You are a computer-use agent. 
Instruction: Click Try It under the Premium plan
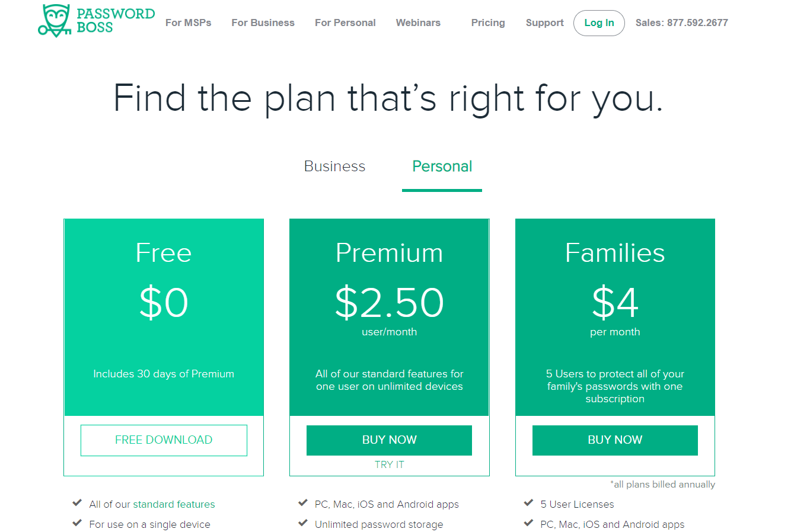click(389, 464)
